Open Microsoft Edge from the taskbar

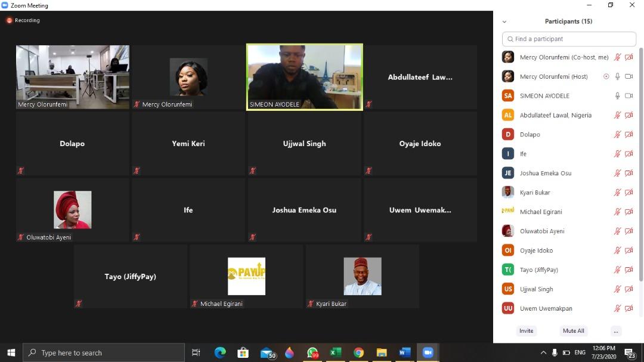pos(220,352)
